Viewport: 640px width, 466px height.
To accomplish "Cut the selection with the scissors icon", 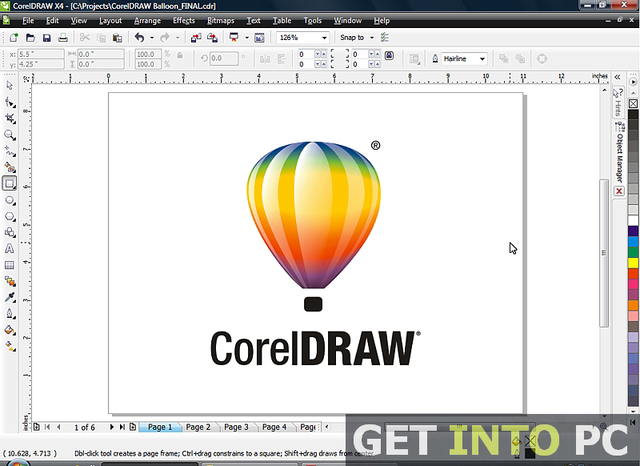I will [x=84, y=38].
